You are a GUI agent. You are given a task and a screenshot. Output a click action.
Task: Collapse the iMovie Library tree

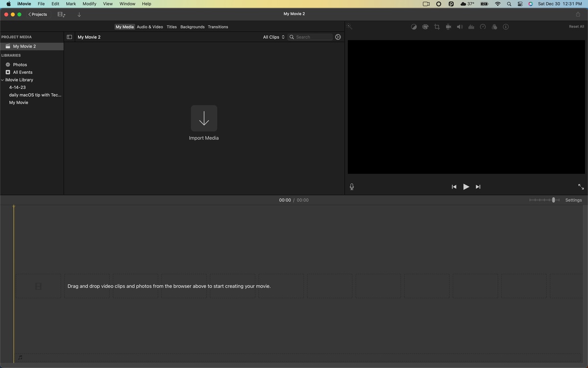(2, 80)
